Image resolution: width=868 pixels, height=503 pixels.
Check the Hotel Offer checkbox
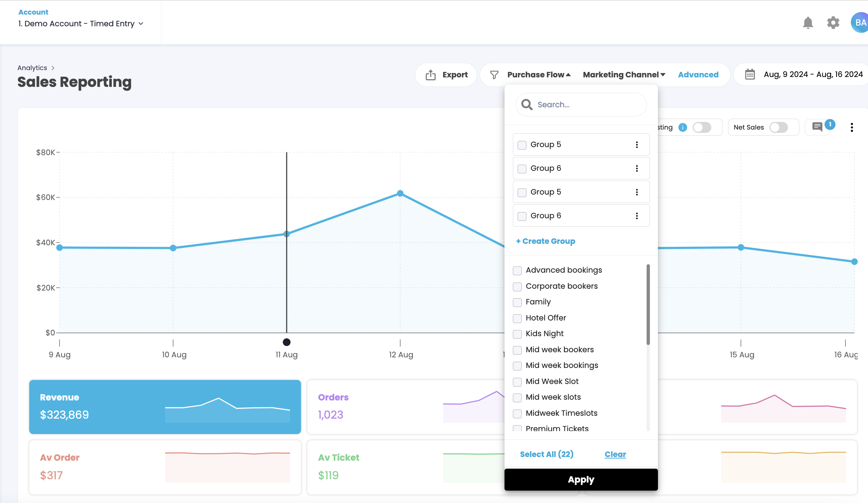click(x=517, y=318)
